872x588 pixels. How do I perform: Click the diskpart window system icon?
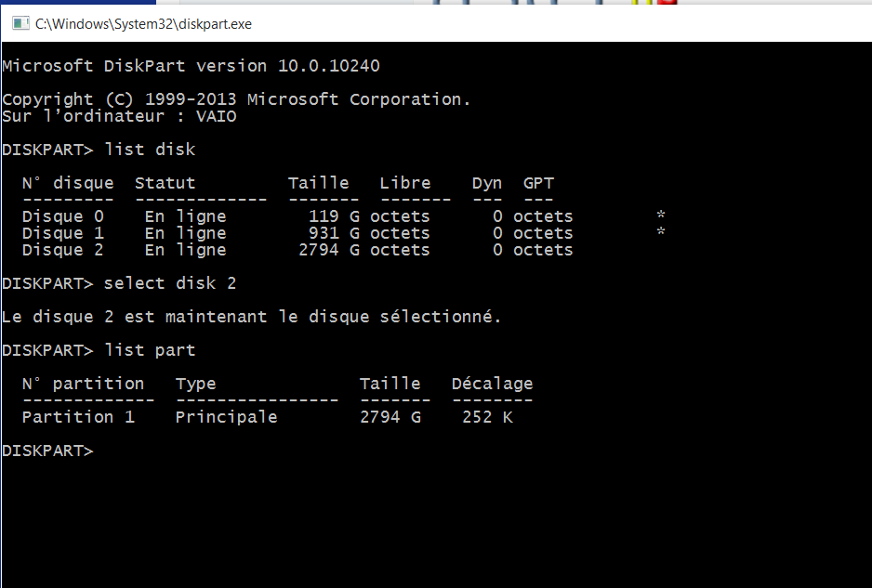click(x=20, y=24)
